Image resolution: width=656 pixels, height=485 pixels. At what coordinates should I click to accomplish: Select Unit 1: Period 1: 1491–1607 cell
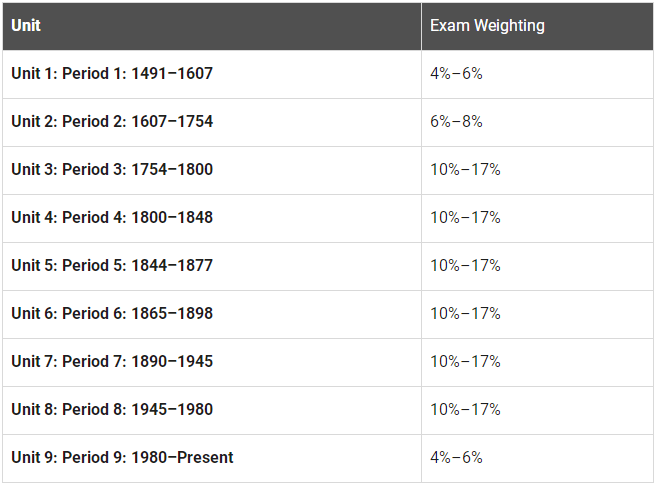[212, 74]
